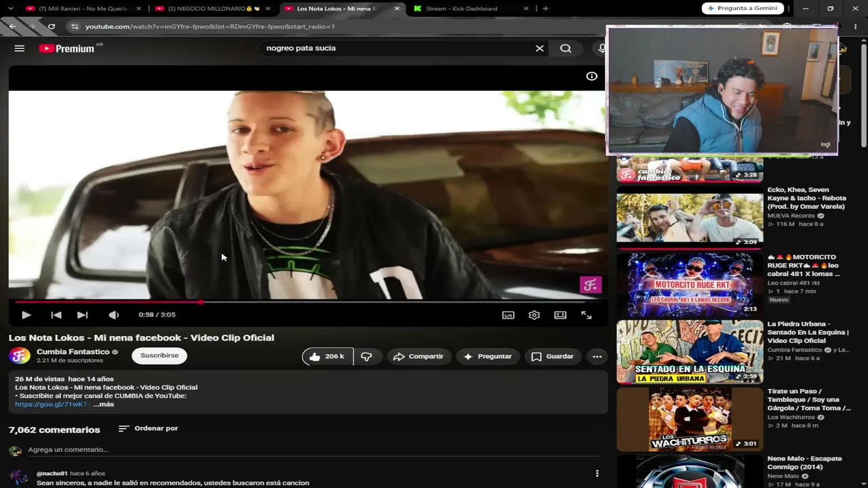Open the tab search dropdown chevron

pos(10,9)
